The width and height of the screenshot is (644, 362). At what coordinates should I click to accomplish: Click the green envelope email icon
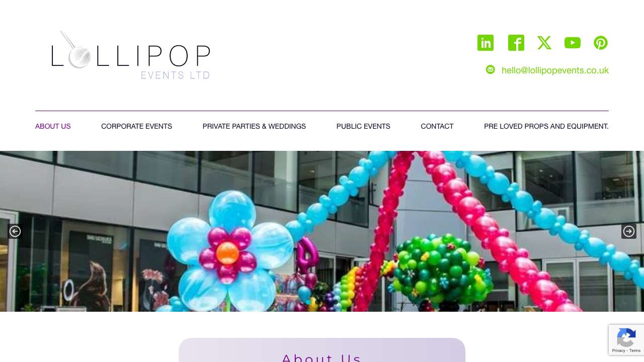click(491, 69)
